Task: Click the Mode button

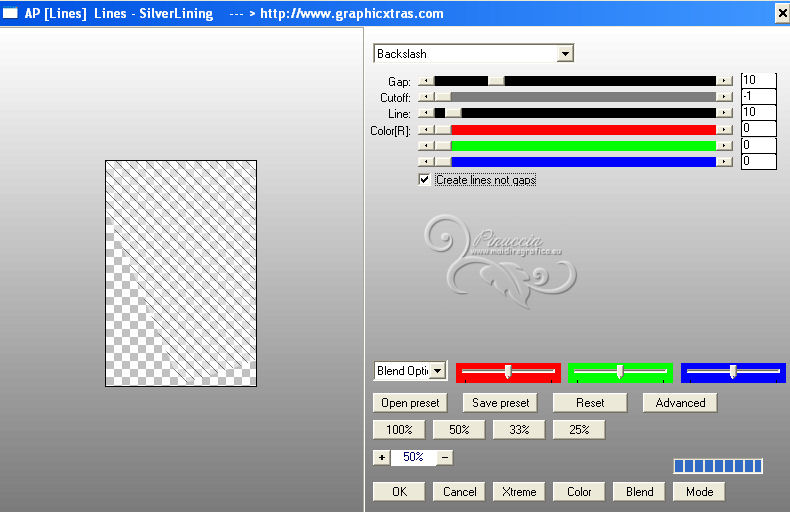Action: (699, 492)
